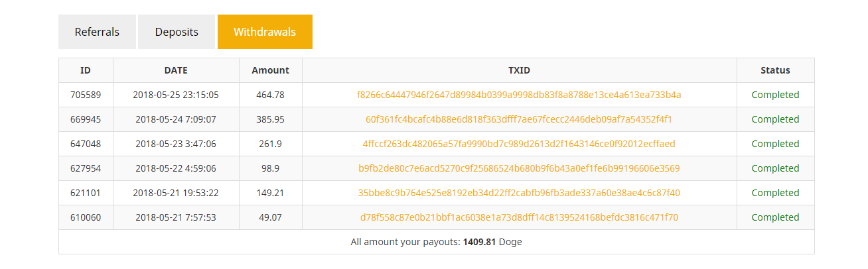The height and width of the screenshot is (269, 868).
Task: Select the Withdrawals tab
Action: (265, 32)
